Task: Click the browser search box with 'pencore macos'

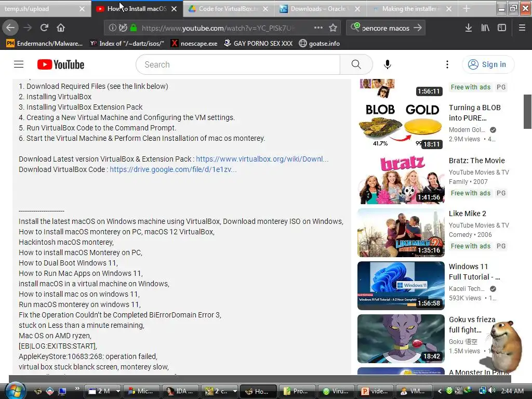Action: click(385, 28)
